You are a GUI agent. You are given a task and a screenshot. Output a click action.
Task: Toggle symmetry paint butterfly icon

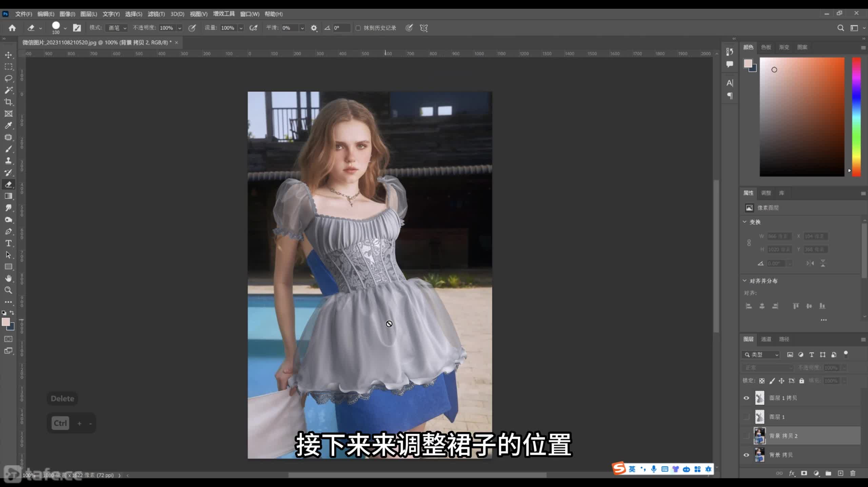tap(423, 28)
